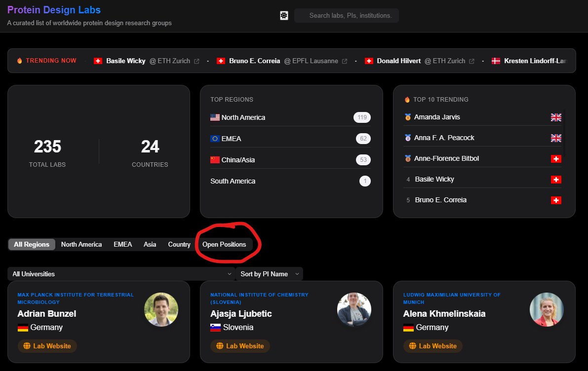Click Swiss flag in Anne-Florence Bitbol row
This screenshot has height=371, width=588.
coord(556,159)
